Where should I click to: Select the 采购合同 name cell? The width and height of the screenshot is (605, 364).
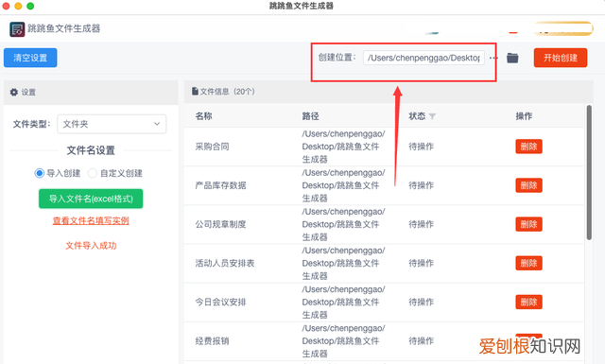click(x=212, y=147)
